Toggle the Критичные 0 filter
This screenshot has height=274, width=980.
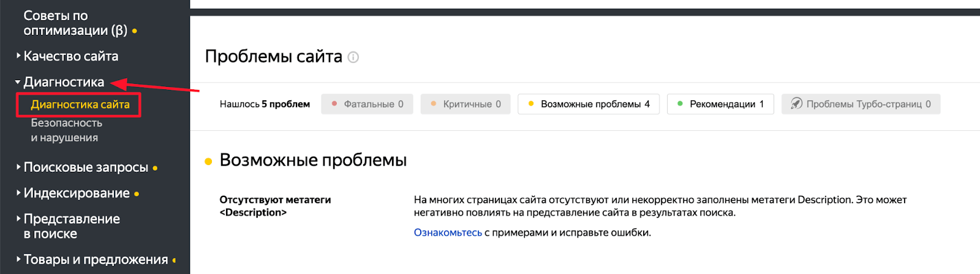pos(466,104)
